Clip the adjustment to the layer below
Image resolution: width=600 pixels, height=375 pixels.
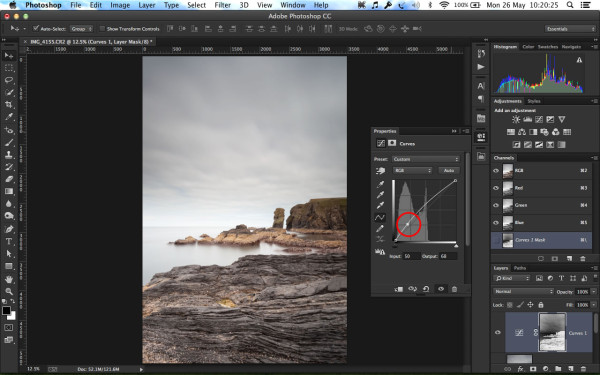(x=398, y=289)
